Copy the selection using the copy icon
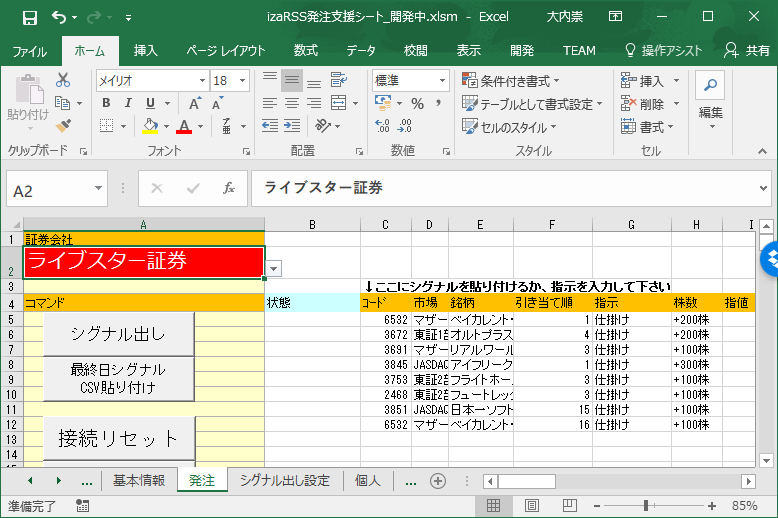 point(63,103)
